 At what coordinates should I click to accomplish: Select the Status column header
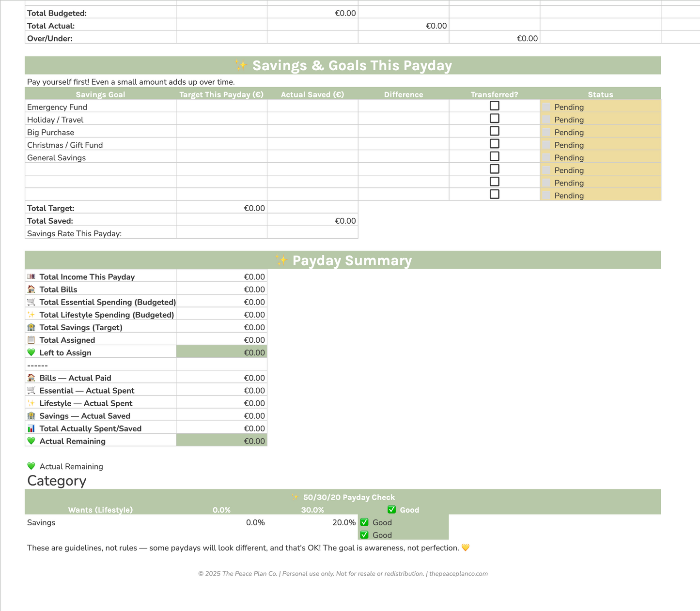(x=601, y=94)
